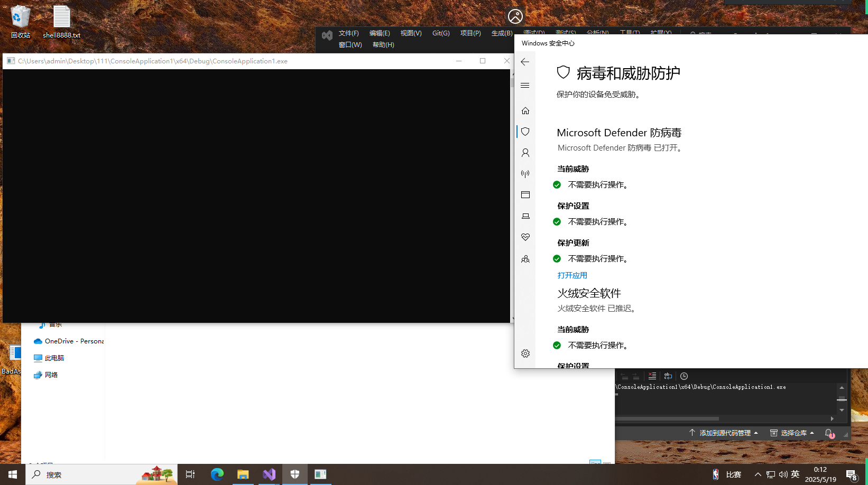Open Device security laptop icon in sidebar
868x485 pixels.
(525, 216)
